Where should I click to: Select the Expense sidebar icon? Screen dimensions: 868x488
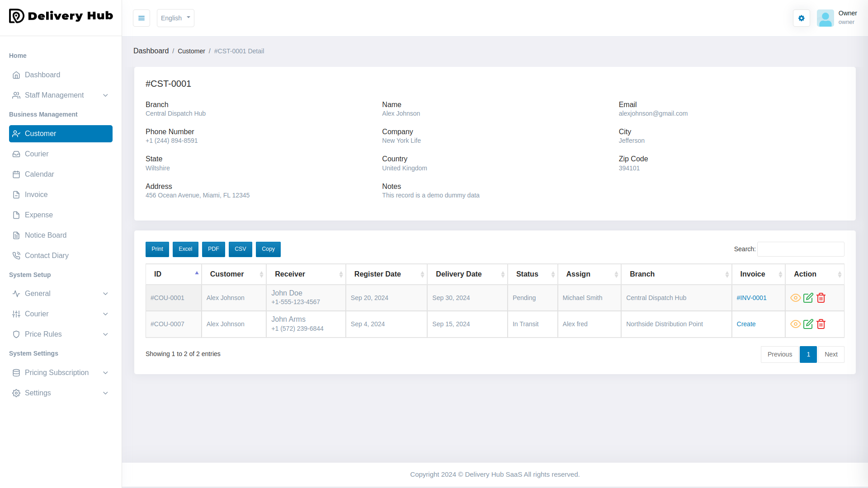click(x=17, y=215)
